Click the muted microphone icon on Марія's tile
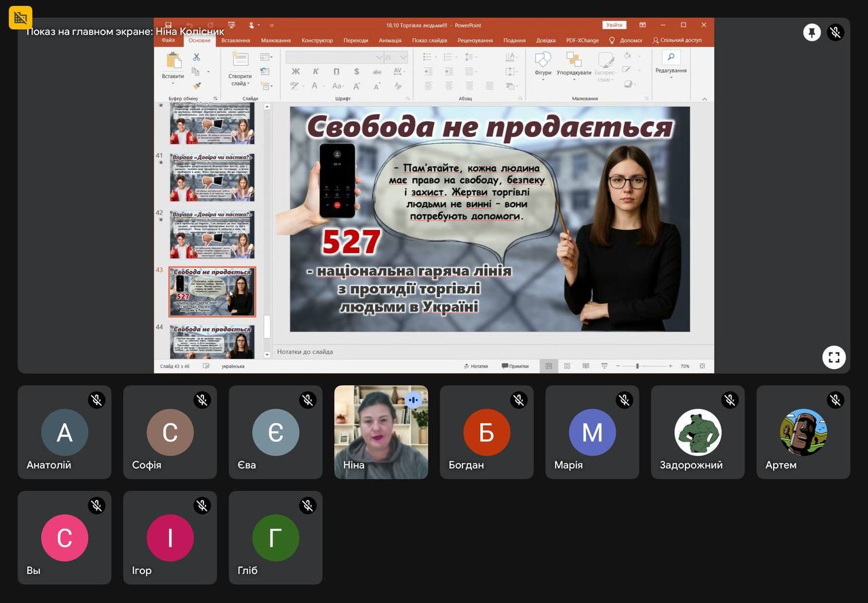 (x=625, y=400)
